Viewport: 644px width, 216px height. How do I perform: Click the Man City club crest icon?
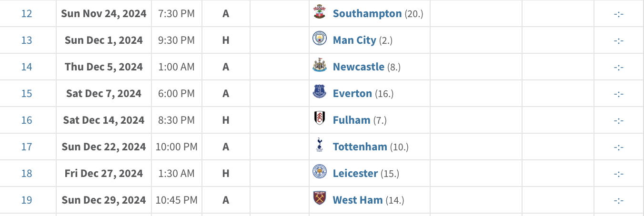coord(319,39)
